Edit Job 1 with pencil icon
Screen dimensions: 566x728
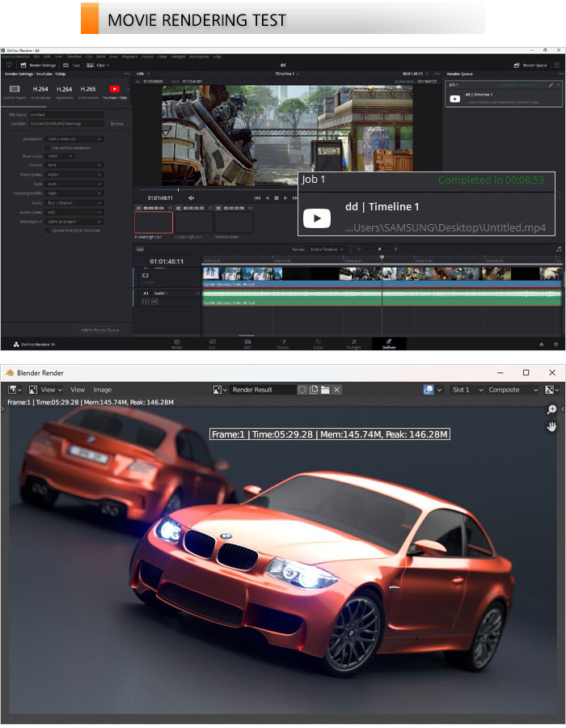[x=551, y=85]
